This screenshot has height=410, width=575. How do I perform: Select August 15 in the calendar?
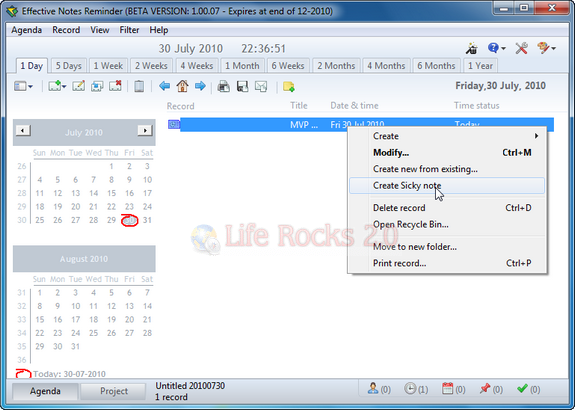40,319
